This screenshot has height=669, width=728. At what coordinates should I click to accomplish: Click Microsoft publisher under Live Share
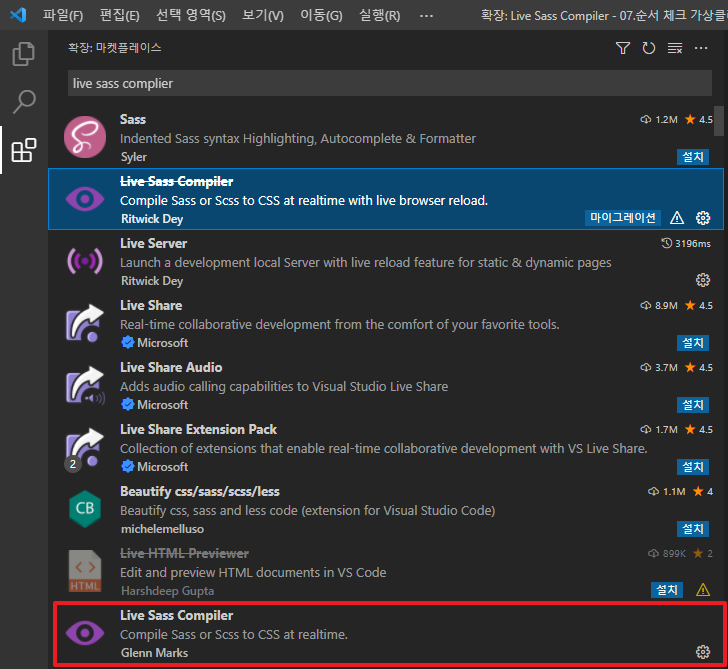point(162,343)
